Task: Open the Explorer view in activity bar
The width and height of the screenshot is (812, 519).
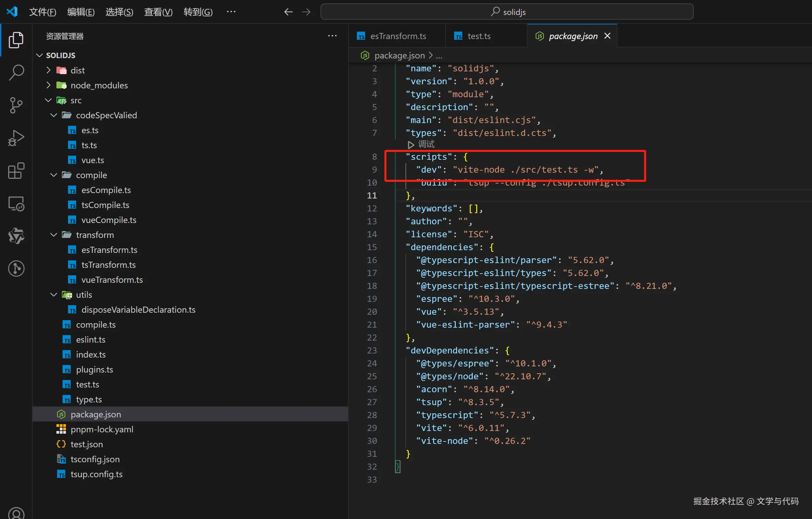Action: click(x=16, y=40)
